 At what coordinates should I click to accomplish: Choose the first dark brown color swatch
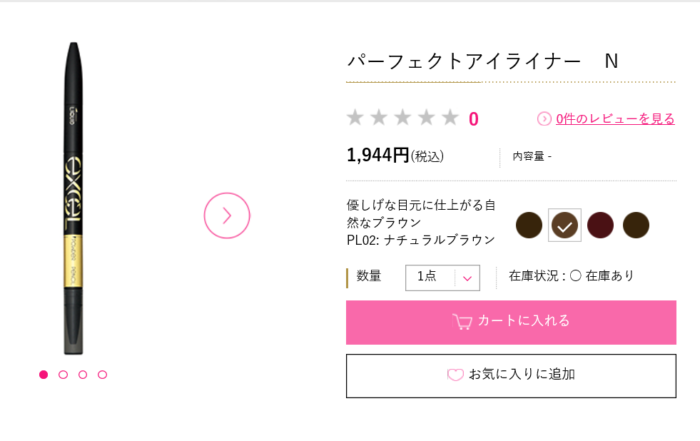point(529,226)
